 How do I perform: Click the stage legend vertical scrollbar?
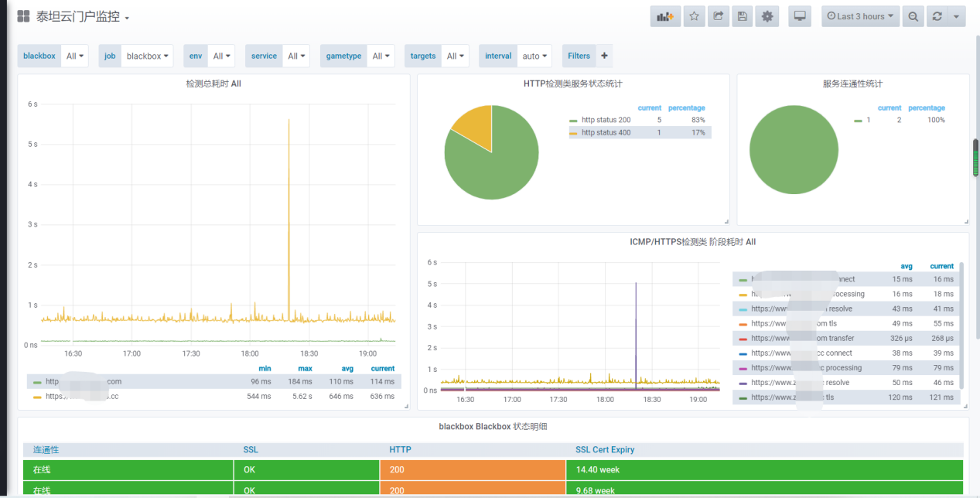(961, 325)
